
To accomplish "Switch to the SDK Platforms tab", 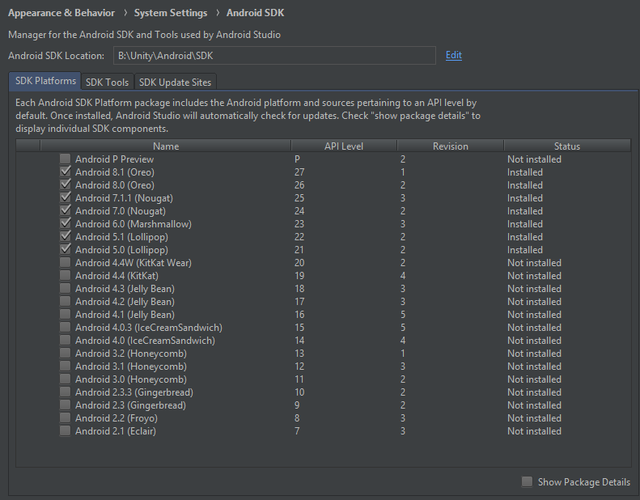I will (45, 81).
